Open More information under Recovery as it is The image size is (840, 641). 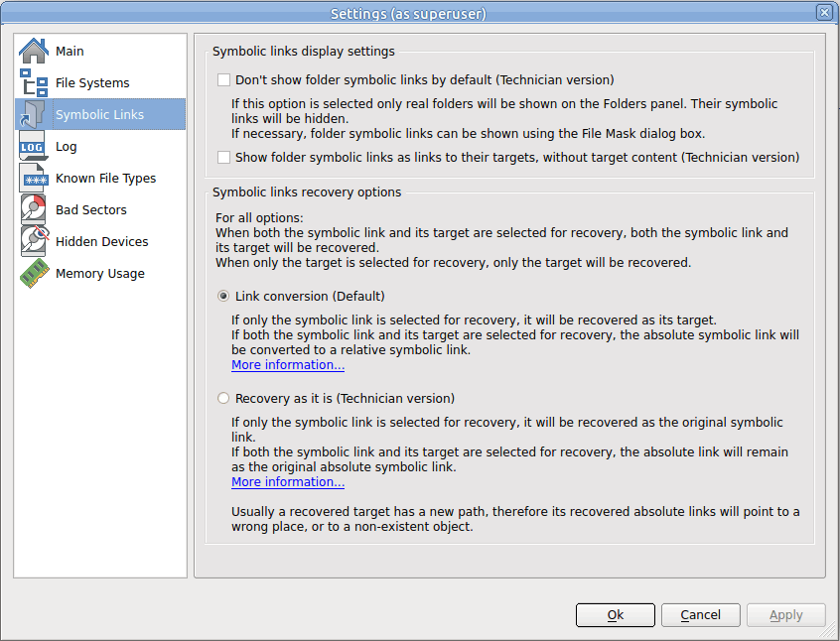pos(288,482)
